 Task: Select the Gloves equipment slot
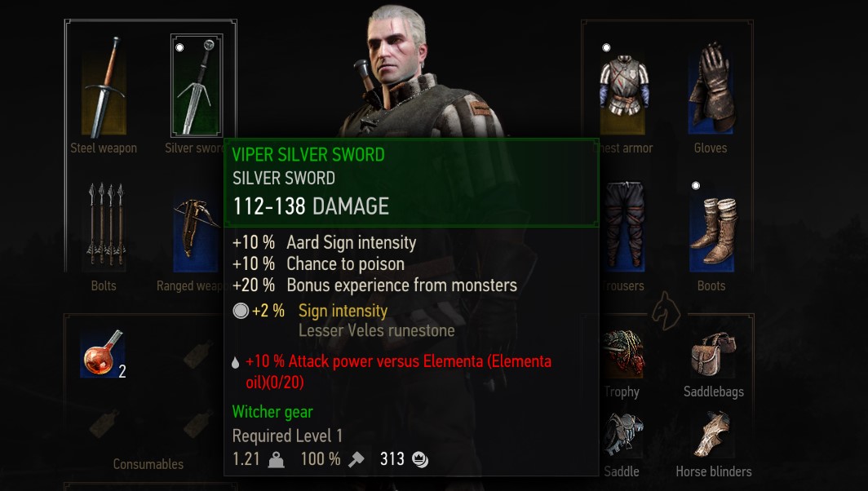click(x=711, y=87)
